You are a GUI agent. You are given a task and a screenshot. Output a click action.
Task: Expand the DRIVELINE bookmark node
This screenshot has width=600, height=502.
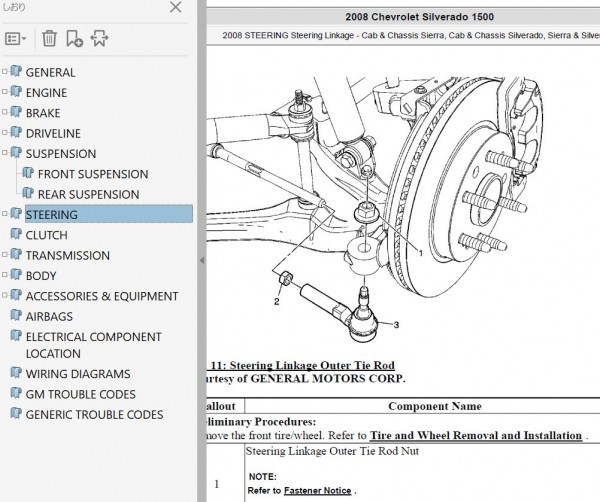(5, 132)
